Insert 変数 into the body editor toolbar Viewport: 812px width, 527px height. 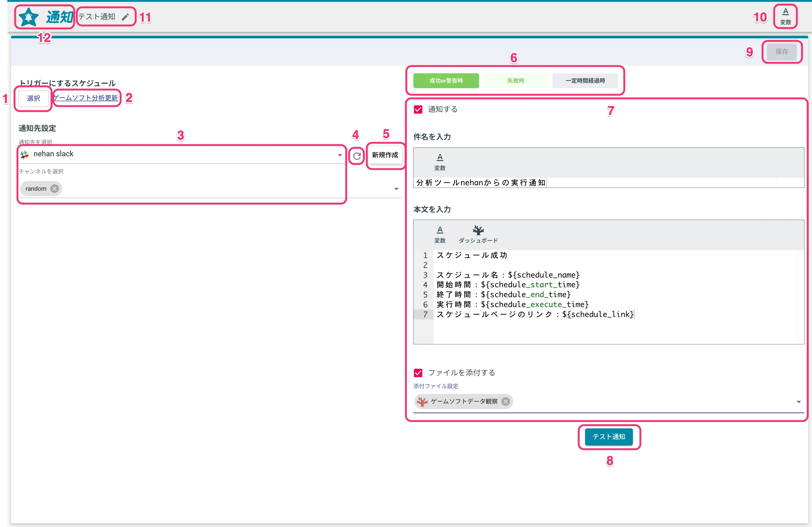click(x=440, y=235)
